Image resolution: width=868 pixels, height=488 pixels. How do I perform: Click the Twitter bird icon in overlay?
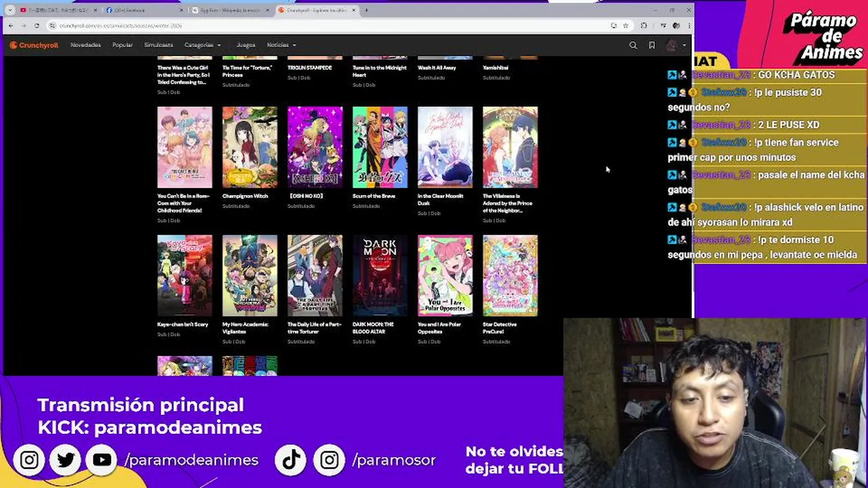pos(66,460)
